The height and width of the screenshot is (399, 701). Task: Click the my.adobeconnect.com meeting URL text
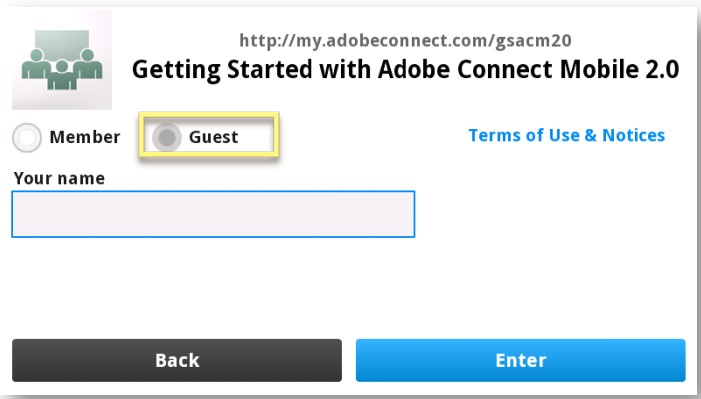tap(405, 41)
